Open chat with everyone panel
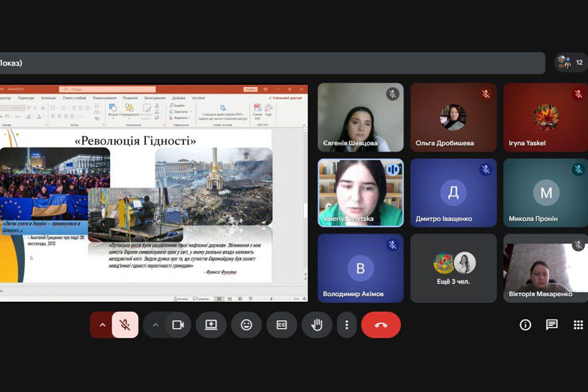This screenshot has height=392, width=588. tap(551, 325)
